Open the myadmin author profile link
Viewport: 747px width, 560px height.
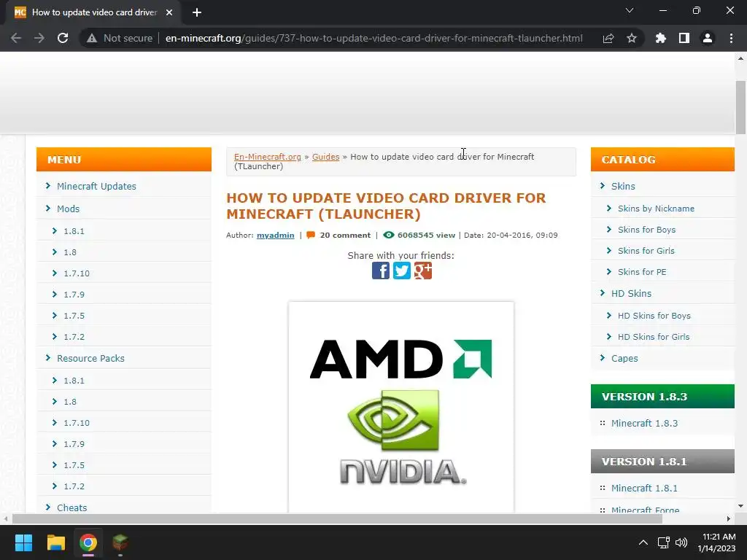(275, 236)
